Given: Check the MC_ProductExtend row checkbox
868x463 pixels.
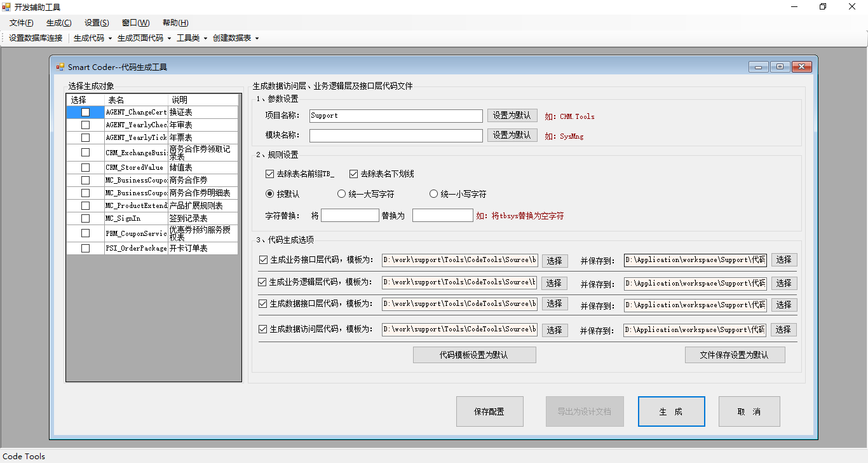Looking at the screenshot, I should tap(85, 205).
